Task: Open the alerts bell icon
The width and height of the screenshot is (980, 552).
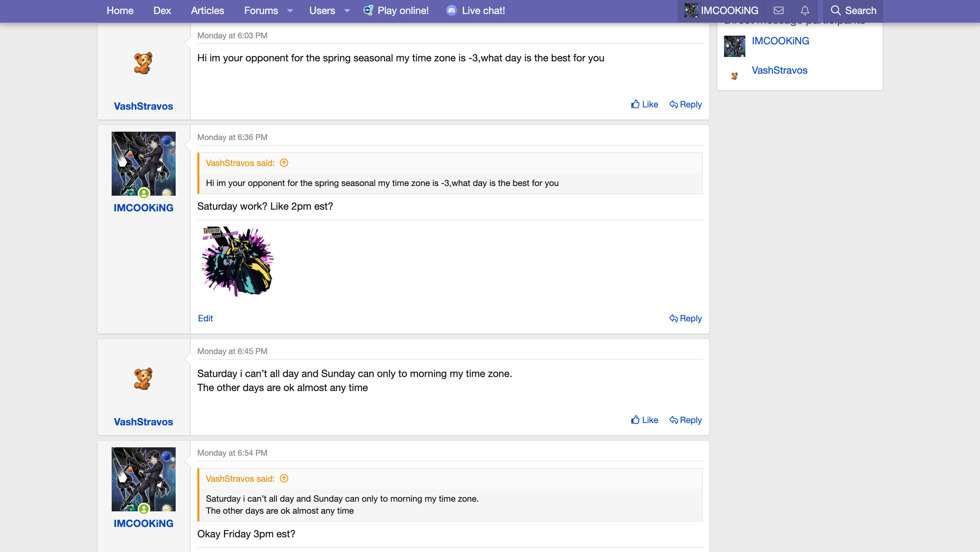Action: click(805, 11)
